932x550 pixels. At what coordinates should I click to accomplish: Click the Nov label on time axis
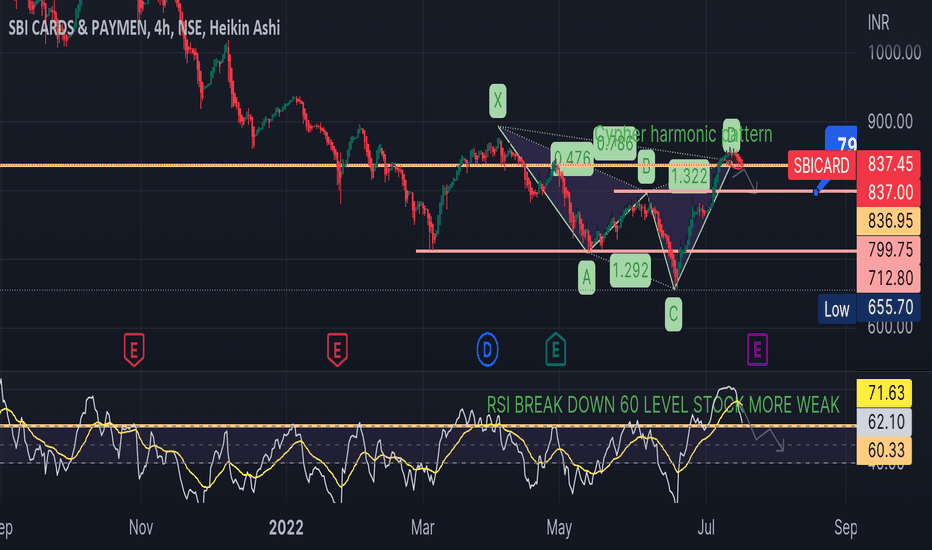click(141, 527)
